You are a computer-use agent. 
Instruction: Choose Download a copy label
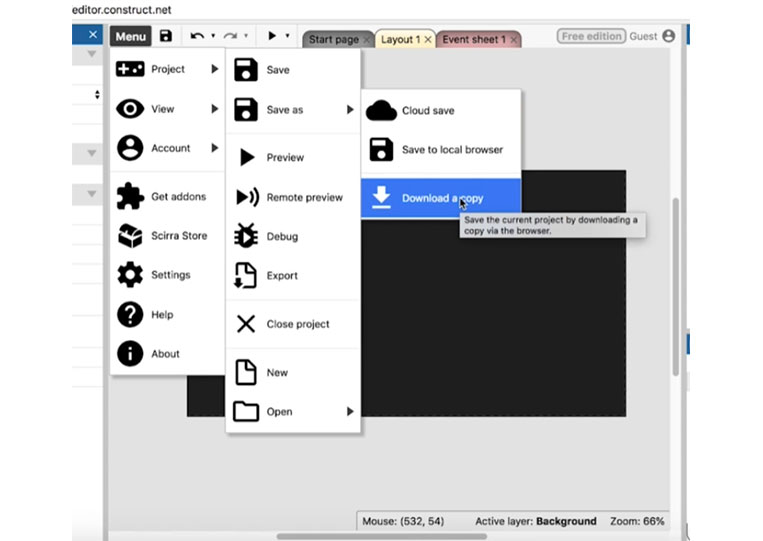pos(442,198)
